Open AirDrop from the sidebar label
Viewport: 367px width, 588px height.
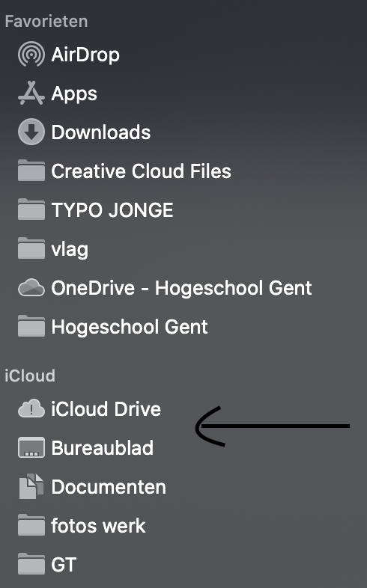click(85, 55)
